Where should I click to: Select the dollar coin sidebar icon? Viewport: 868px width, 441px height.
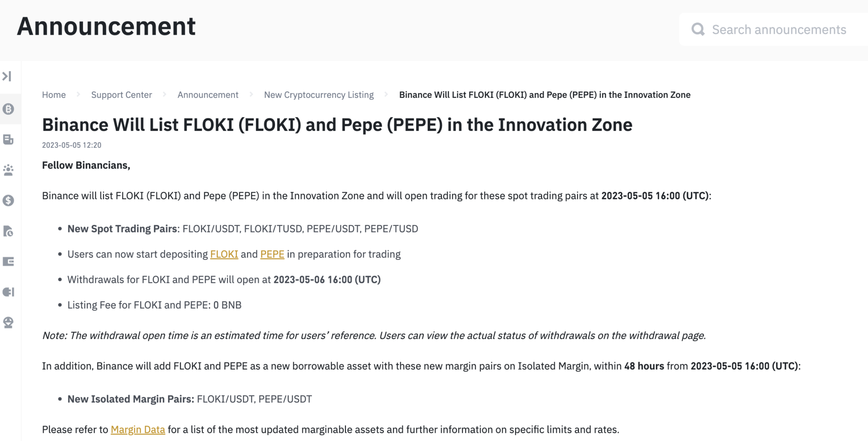click(x=8, y=201)
